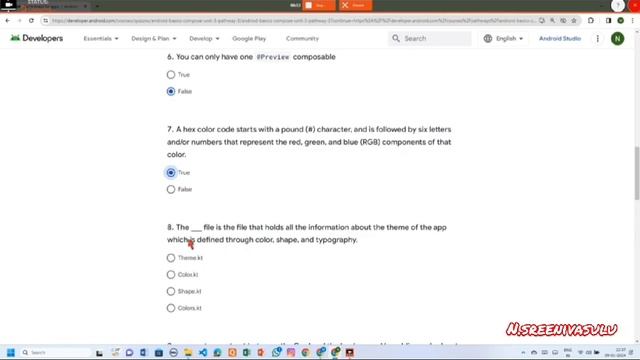Click the site info icon in address bar
Screen dimensions: 640x360
45,20
